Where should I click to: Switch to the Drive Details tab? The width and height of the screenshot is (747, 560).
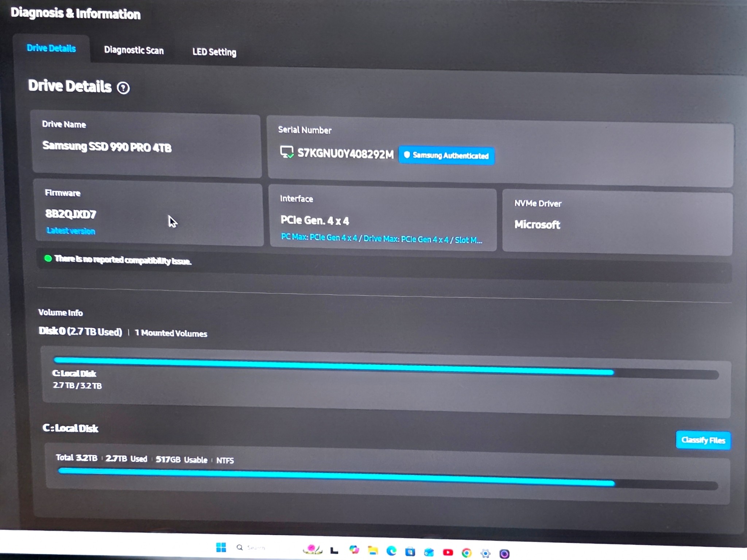click(51, 48)
